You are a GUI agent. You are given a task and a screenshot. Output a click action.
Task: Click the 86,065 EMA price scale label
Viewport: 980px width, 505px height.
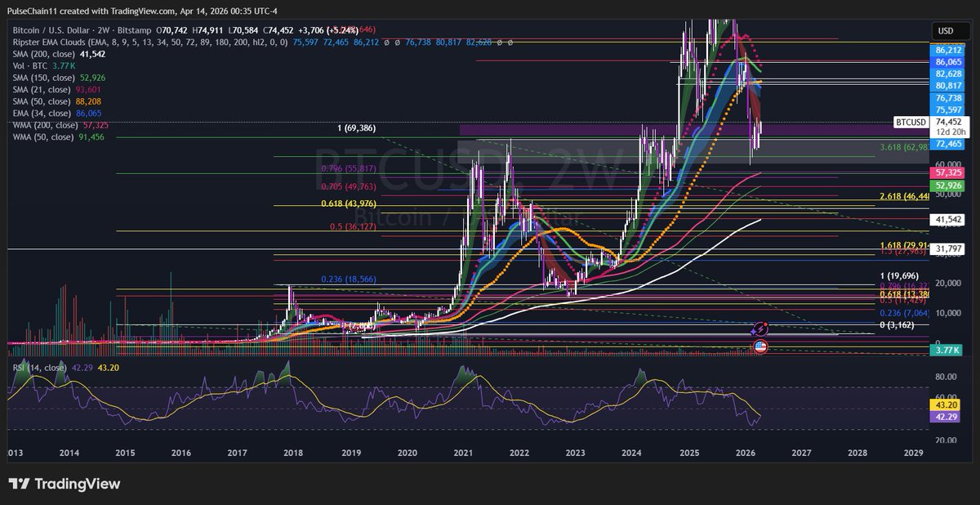tap(947, 62)
